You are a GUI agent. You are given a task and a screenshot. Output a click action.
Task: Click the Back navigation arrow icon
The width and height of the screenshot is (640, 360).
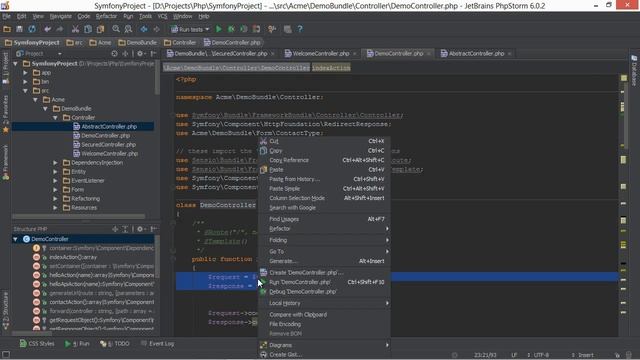(x=144, y=29)
